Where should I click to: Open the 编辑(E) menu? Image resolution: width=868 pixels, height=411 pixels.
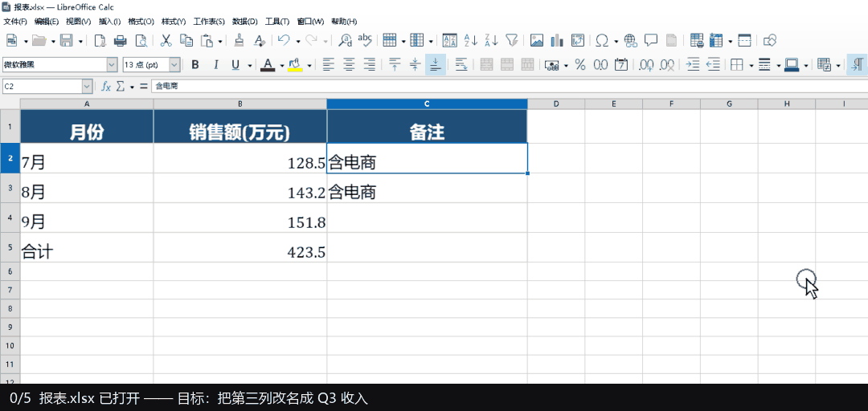pos(47,22)
